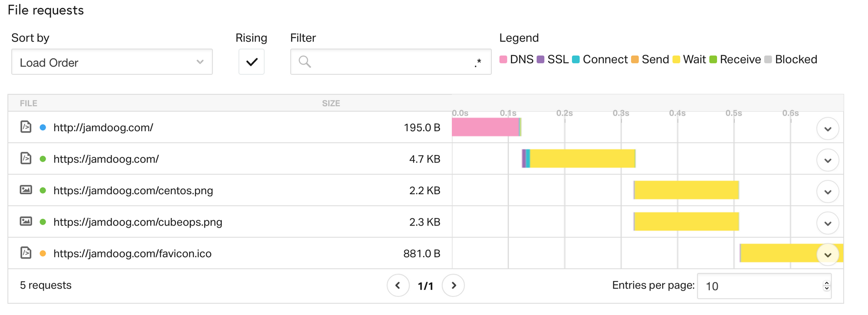Open the https://jamdoog.com/ request link
The height and width of the screenshot is (315, 868).
(x=106, y=159)
